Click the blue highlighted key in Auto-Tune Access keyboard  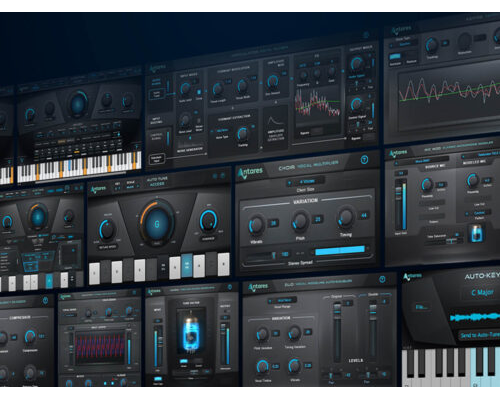pyautogui.click(x=187, y=265)
